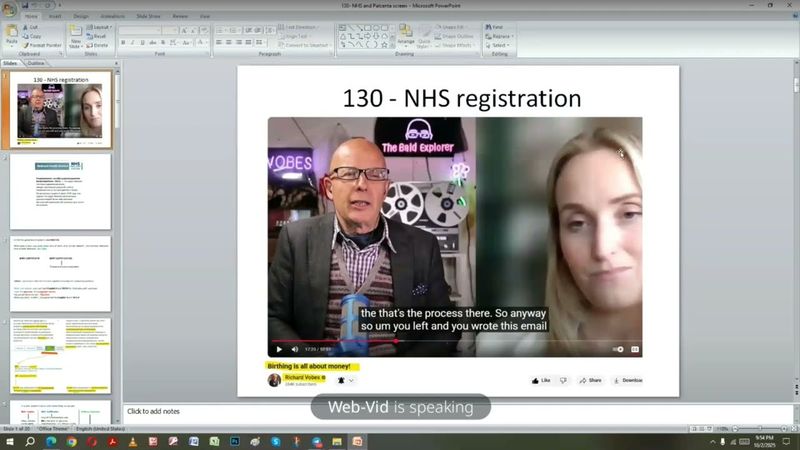Click the Office button in top-left corner
This screenshot has height=450, width=800.
pyautogui.click(x=9, y=8)
